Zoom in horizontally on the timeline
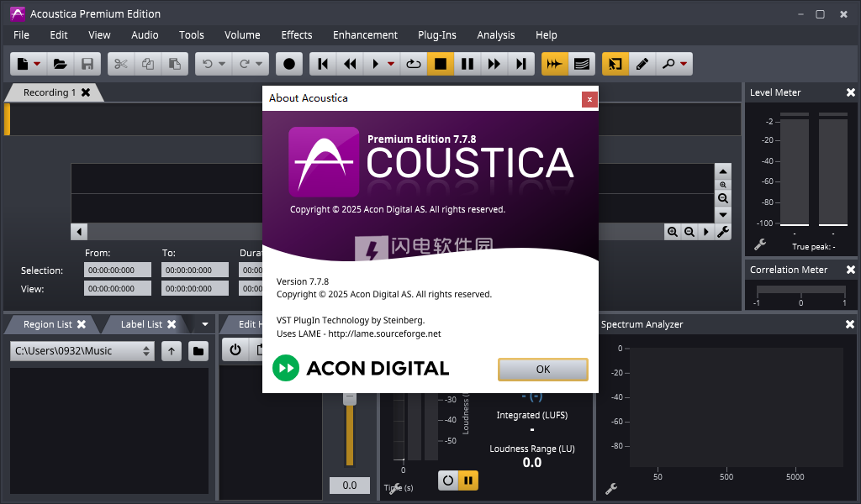Screen dimensions: 861x504 [x=673, y=232]
